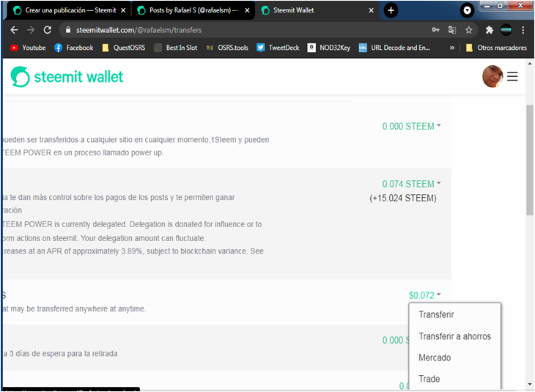Open the OSRS.tools bookmark
Screen dimensions: 535x392
pos(227,48)
